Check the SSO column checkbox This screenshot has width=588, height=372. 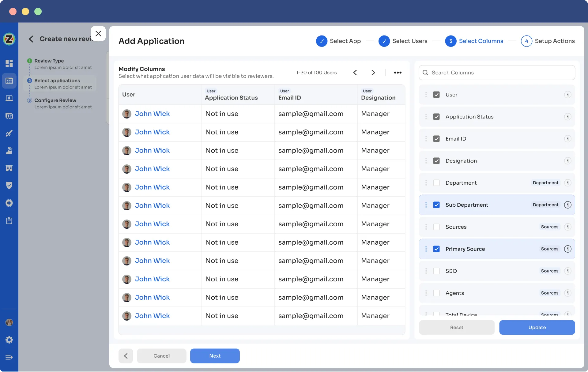tap(436, 271)
